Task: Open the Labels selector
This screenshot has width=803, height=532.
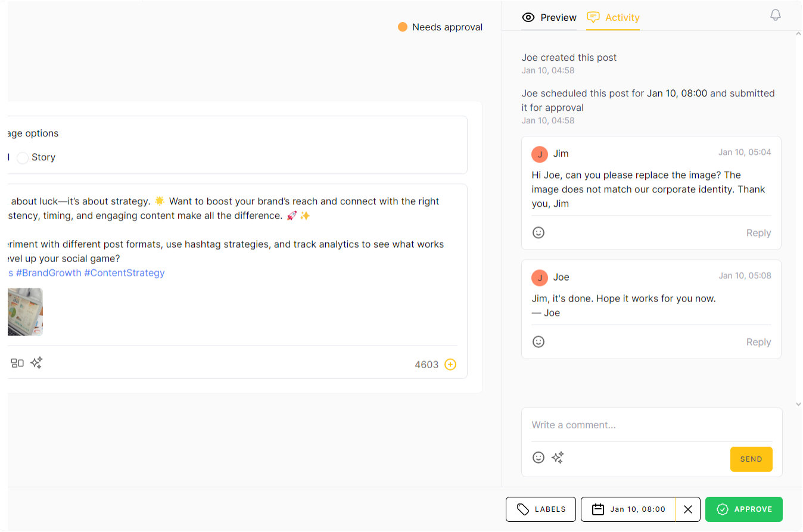Action: pyautogui.click(x=541, y=509)
